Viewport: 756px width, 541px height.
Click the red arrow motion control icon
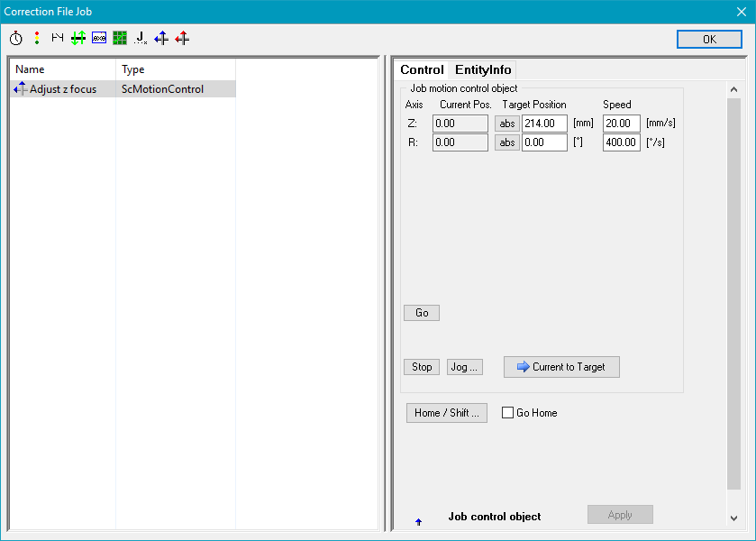pyautogui.click(x=182, y=38)
